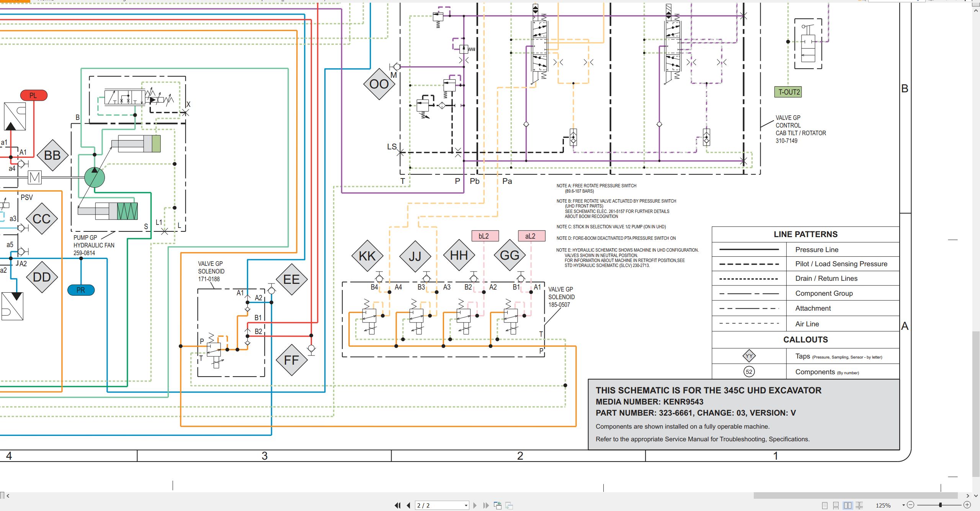Click the vertical scrollbar thumb

coord(976,404)
